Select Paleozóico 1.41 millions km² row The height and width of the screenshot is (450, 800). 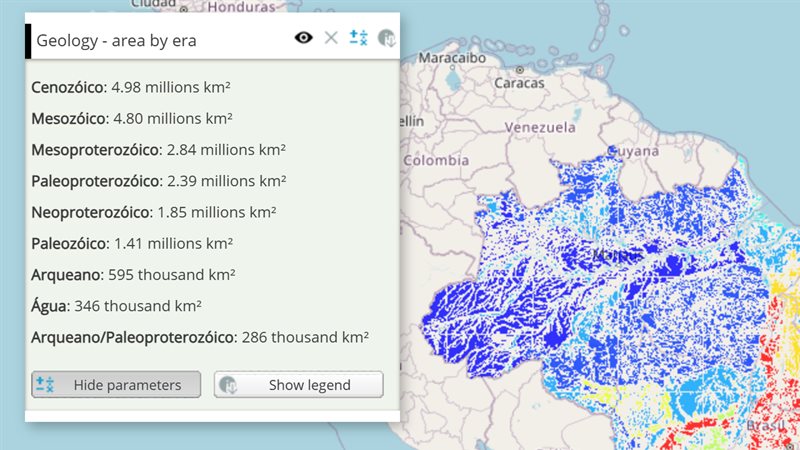tap(132, 243)
